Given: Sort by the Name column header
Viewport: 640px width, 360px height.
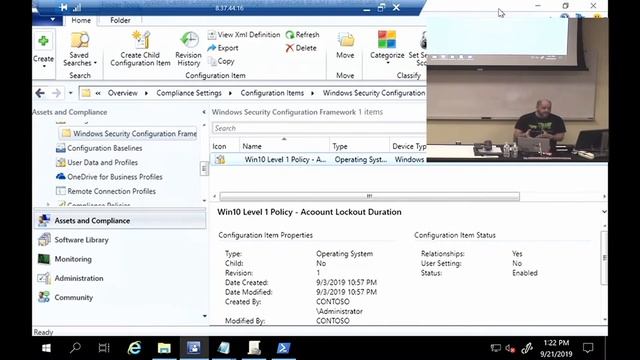Looking at the screenshot, I should 284,146.
